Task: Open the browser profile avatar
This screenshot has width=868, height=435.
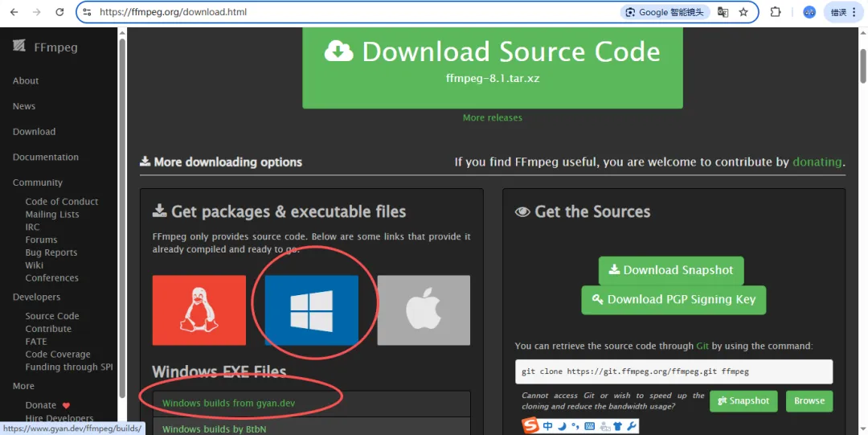Action: [x=809, y=12]
